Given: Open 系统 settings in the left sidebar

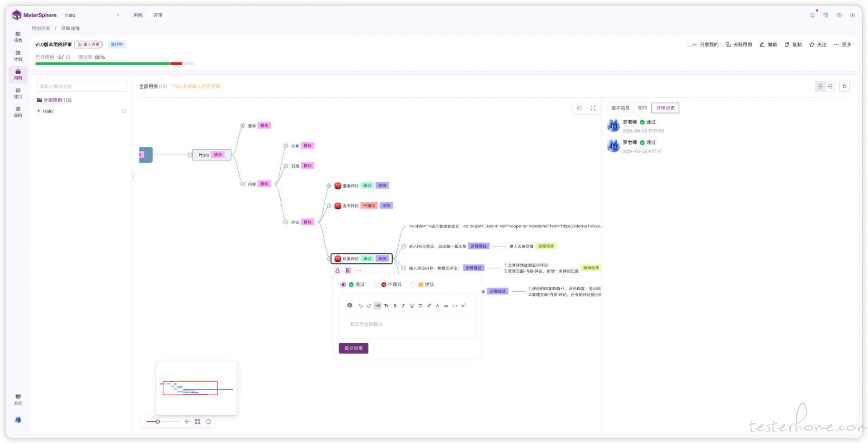Looking at the screenshot, I should [x=18, y=400].
